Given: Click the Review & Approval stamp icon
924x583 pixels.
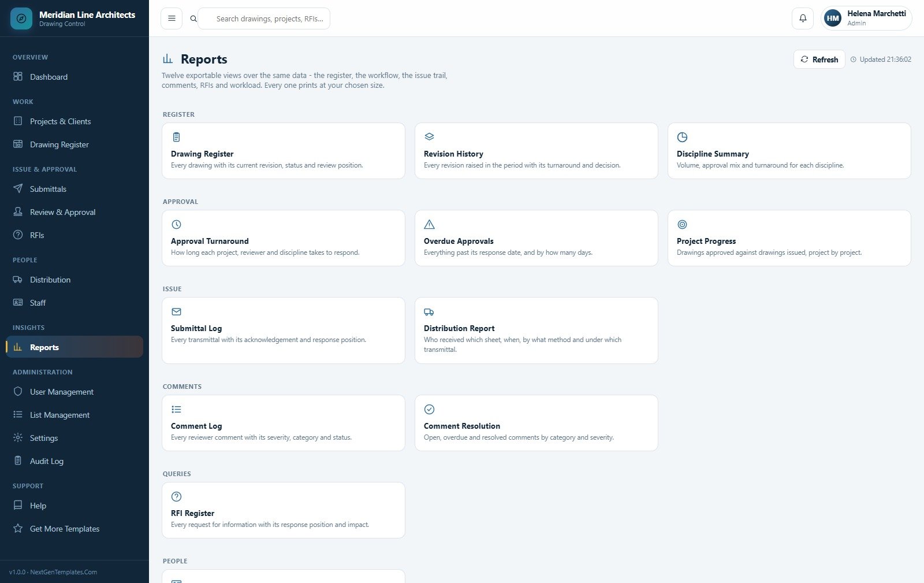Looking at the screenshot, I should click(x=18, y=211).
